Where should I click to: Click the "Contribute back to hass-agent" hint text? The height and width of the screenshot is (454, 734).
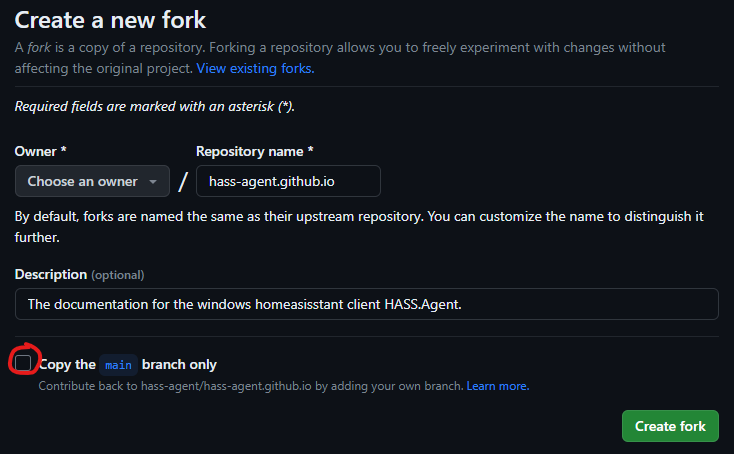[x=250, y=385]
